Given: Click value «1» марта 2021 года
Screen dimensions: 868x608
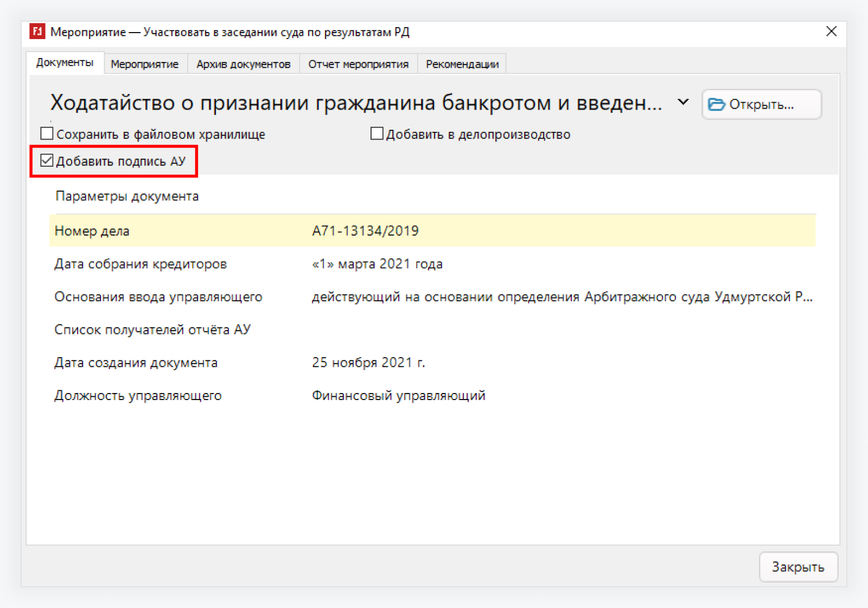Looking at the screenshot, I should point(377,264).
